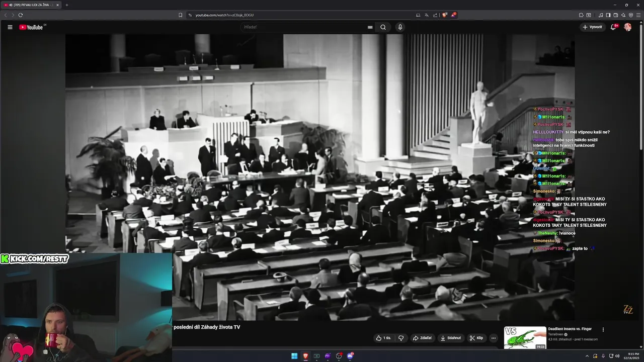The width and height of the screenshot is (644, 362).
Task: Open the account avatar menu
Action: tap(628, 27)
